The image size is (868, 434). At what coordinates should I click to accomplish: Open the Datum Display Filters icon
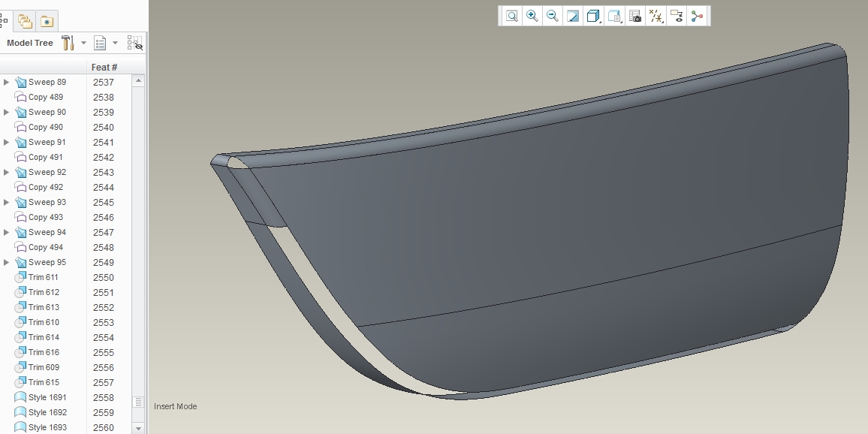[x=656, y=16]
